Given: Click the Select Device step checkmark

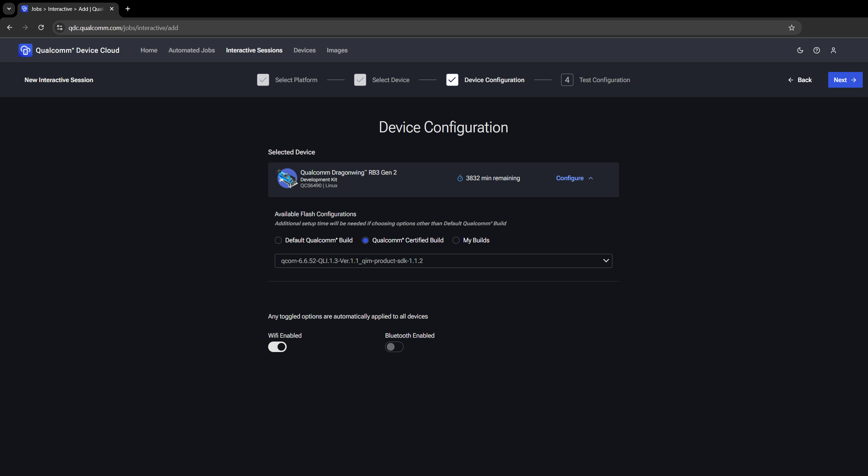Looking at the screenshot, I should click(360, 80).
